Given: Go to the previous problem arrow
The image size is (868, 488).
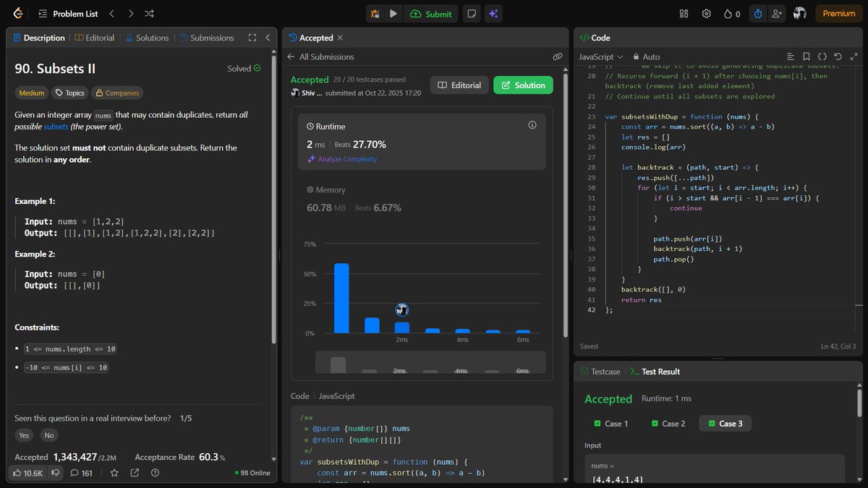Looking at the screenshot, I should (111, 13).
